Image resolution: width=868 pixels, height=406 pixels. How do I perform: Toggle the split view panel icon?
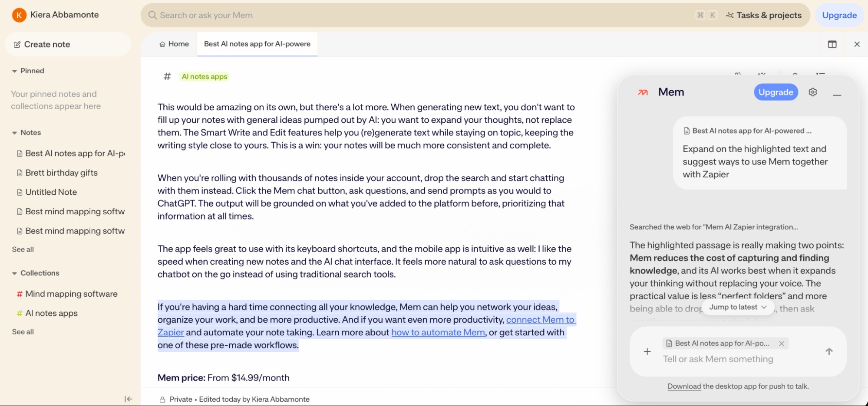pyautogui.click(x=832, y=44)
